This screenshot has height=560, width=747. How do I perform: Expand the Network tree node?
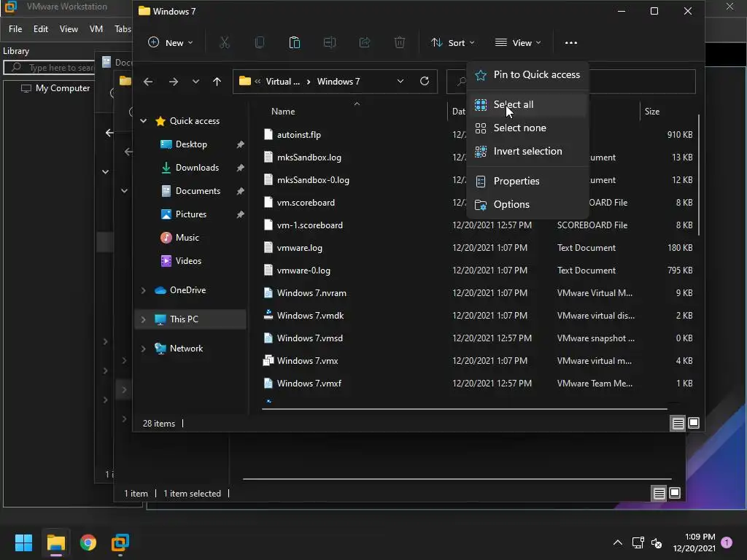(144, 349)
